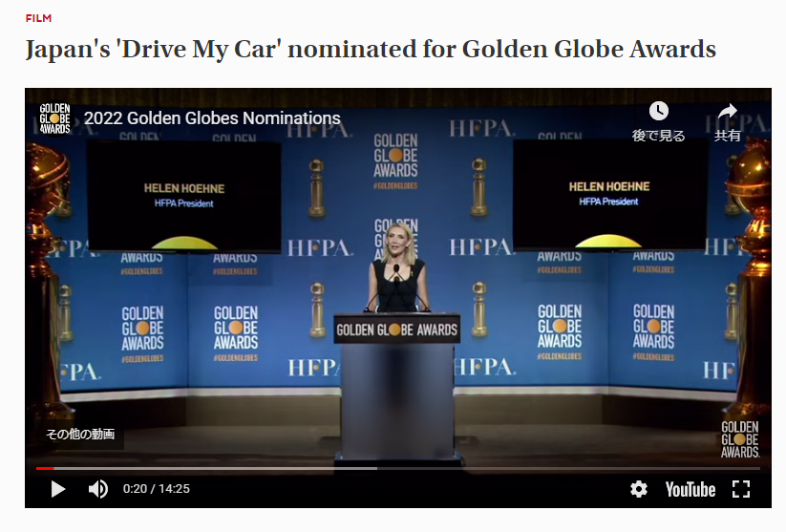Click the Share arrow icon

point(728,112)
